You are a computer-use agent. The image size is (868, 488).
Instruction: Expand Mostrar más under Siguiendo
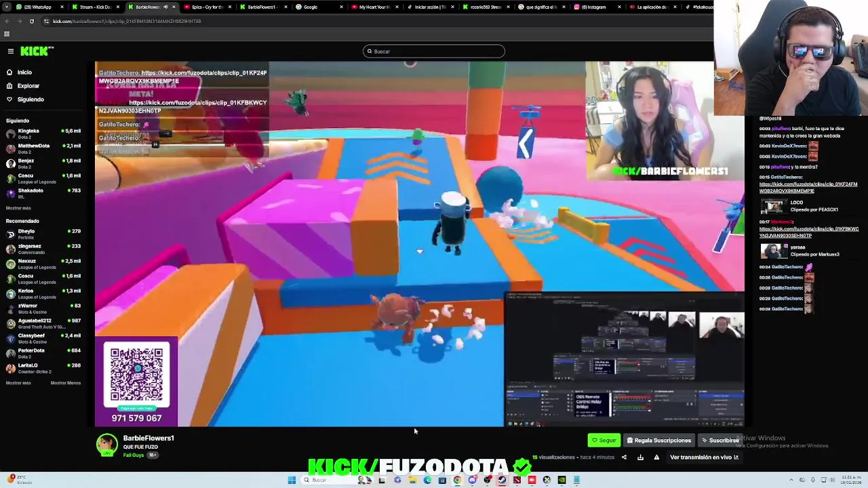[18, 208]
